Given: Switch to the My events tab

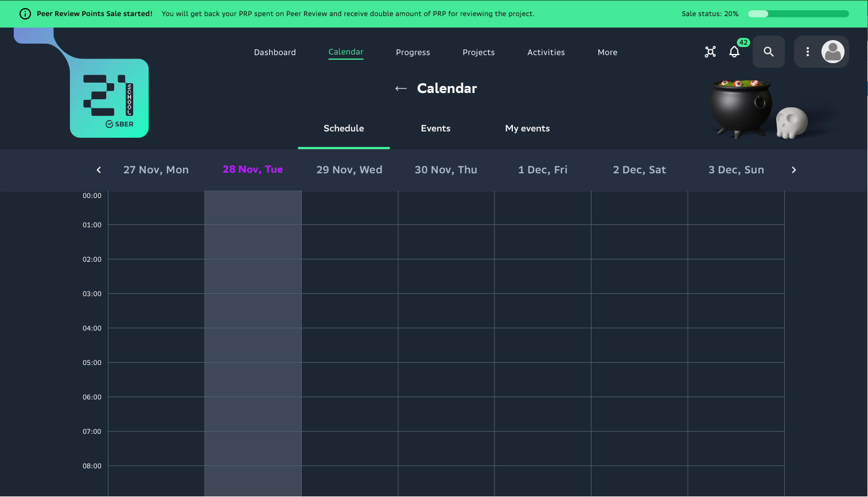Looking at the screenshot, I should [x=527, y=129].
